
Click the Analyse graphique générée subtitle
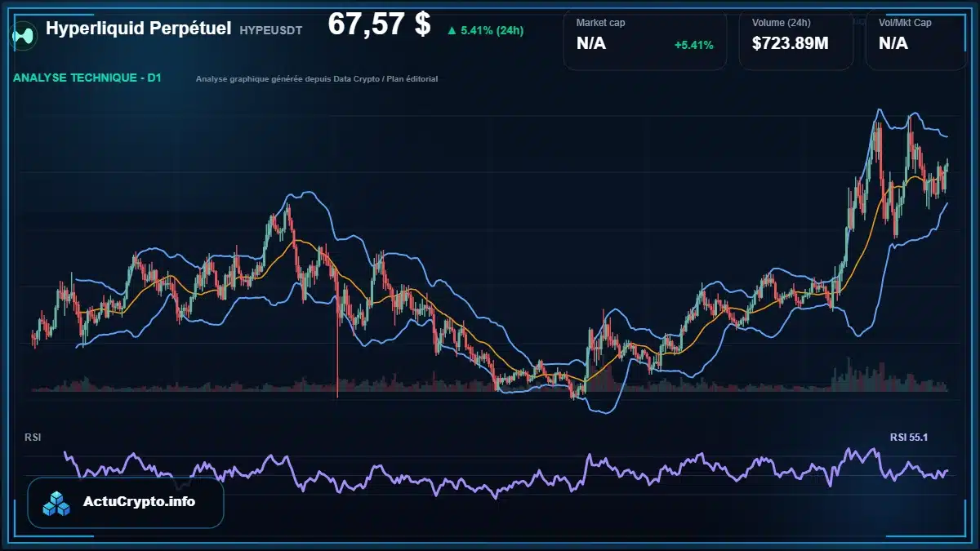pyautogui.click(x=317, y=79)
